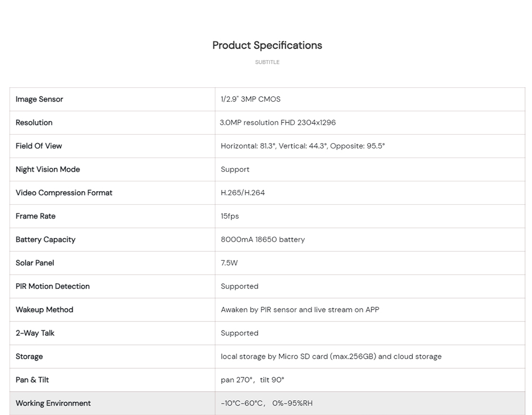This screenshot has width=532, height=415.
Task: Click the 1/2.9" 3MP CMOS value
Action: coord(251,99)
